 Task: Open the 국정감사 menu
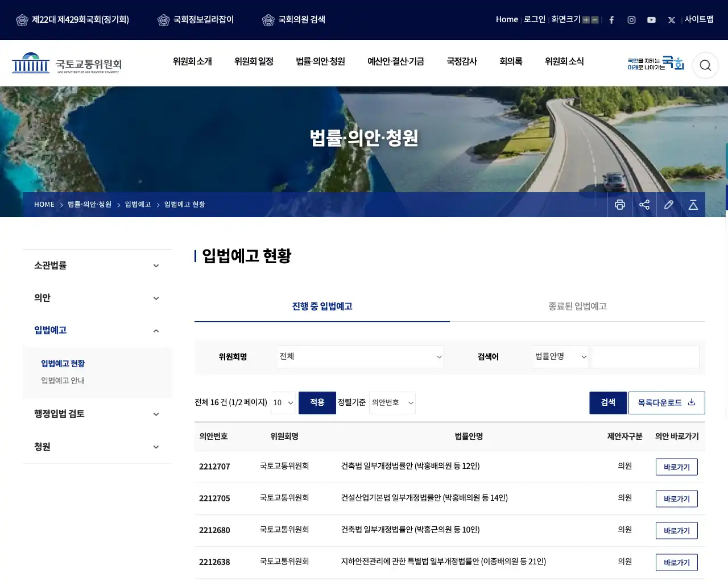click(x=462, y=61)
